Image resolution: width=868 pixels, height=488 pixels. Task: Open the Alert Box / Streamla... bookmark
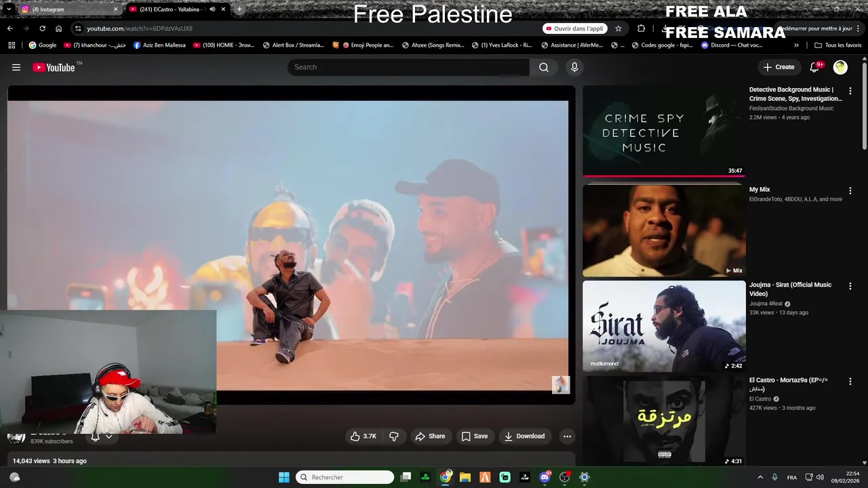(293, 45)
